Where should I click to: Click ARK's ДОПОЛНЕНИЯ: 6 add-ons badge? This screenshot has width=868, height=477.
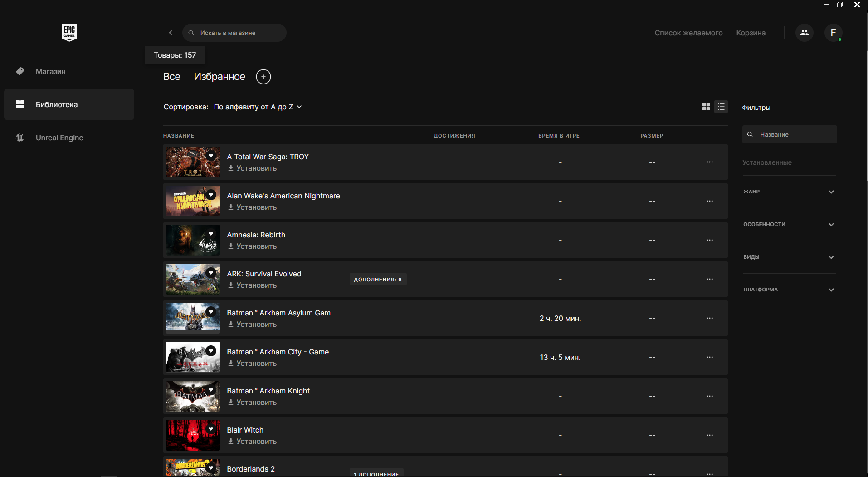point(378,279)
